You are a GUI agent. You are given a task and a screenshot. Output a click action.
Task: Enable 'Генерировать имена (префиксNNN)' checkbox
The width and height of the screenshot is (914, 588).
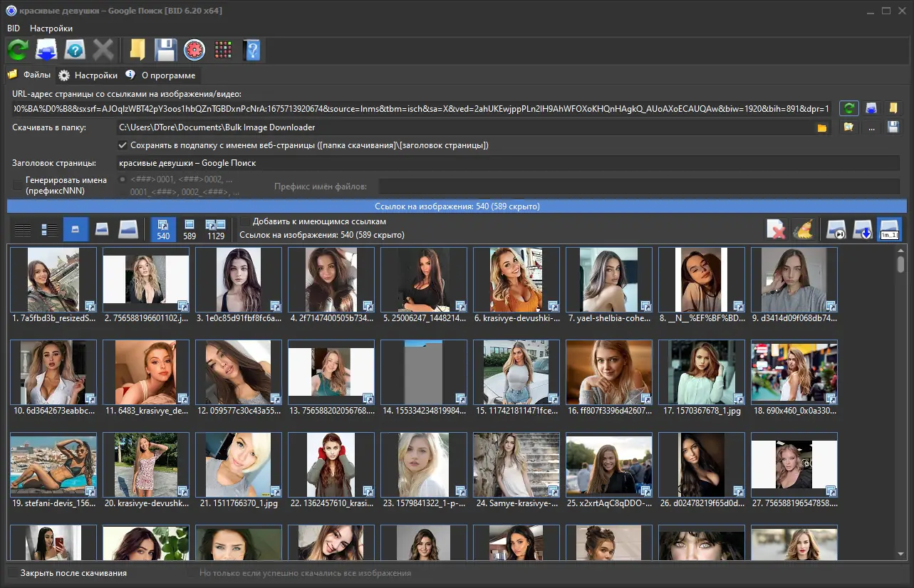(x=17, y=185)
